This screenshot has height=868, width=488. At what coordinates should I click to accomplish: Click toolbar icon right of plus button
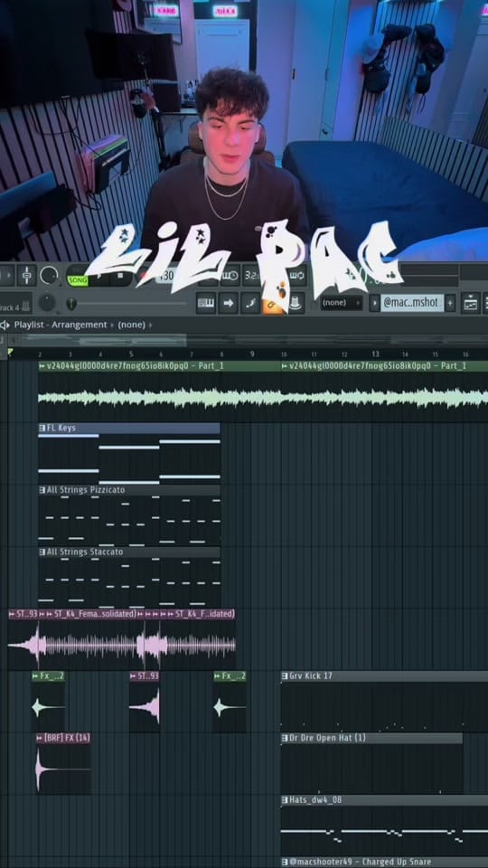(470, 303)
